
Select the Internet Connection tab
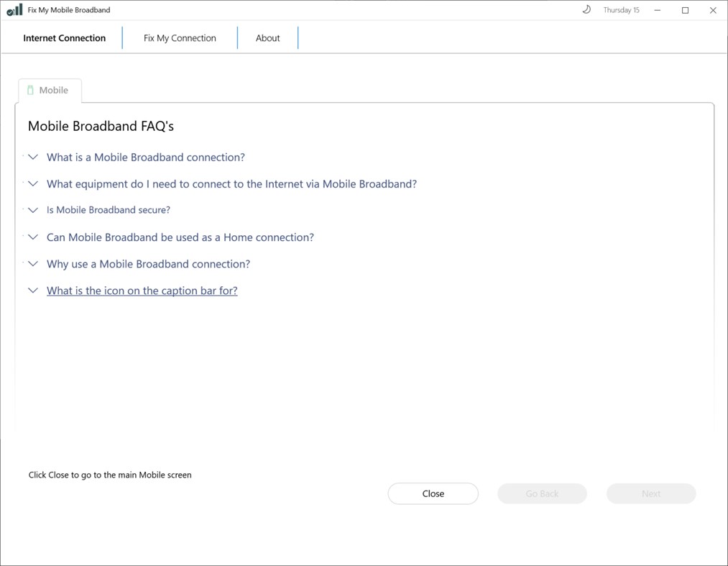pos(64,37)
